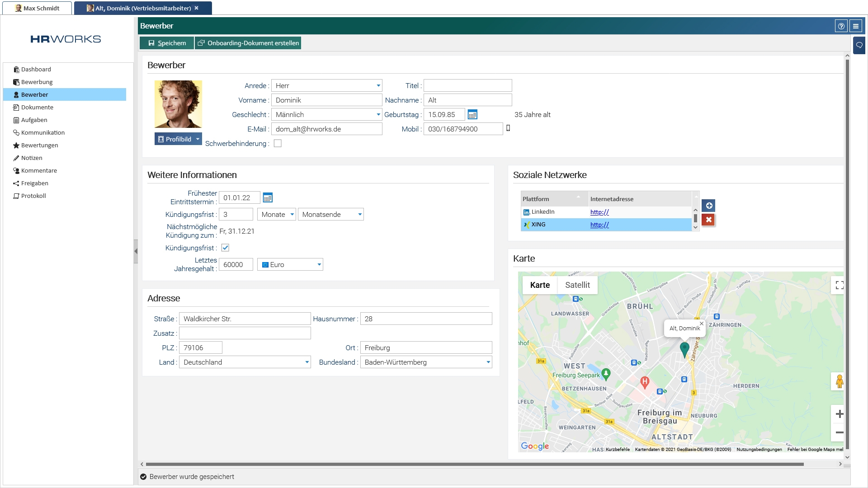Click the Speichern button
Viewport: 868px width, 488px height.
pyautogui.click(x=167, y=43)
